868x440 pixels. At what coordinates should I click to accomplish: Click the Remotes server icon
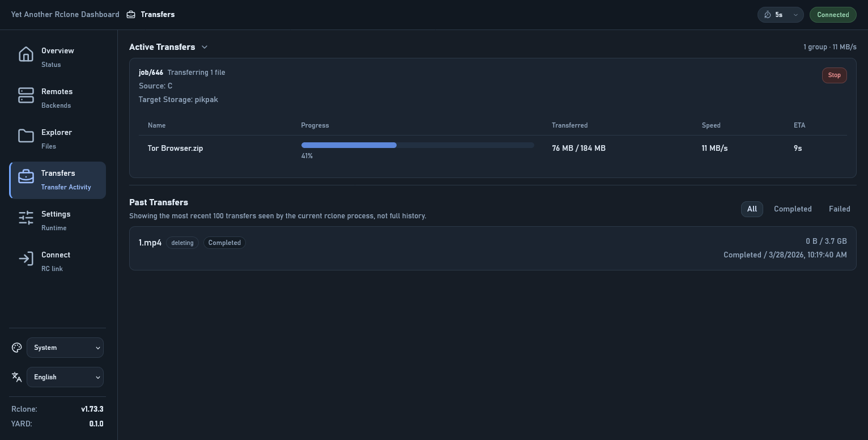(x=26, y=95)
